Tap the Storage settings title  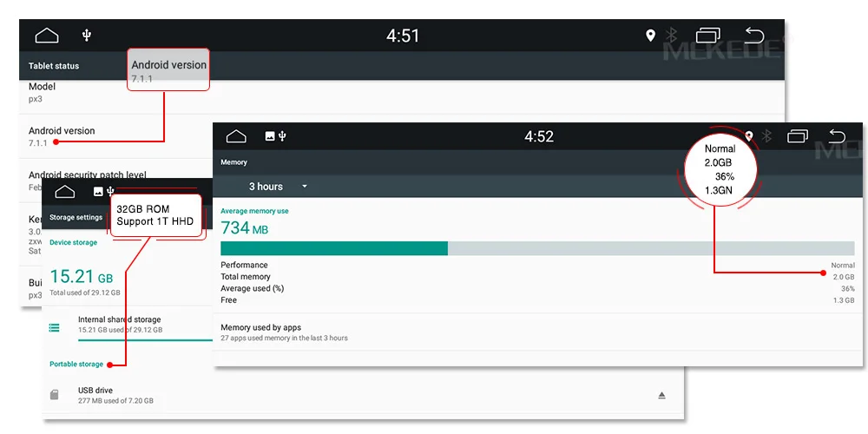pos(76,218)
